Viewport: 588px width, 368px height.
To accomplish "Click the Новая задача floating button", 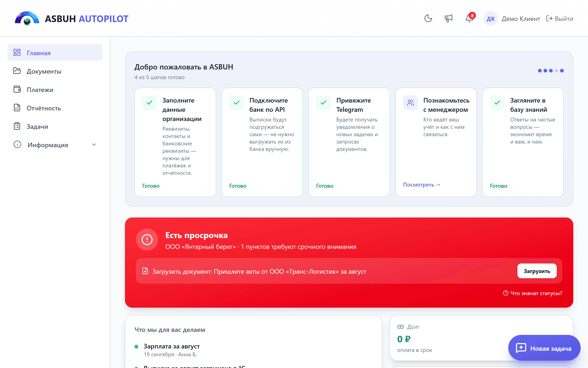I will click(x=544, y=348).
